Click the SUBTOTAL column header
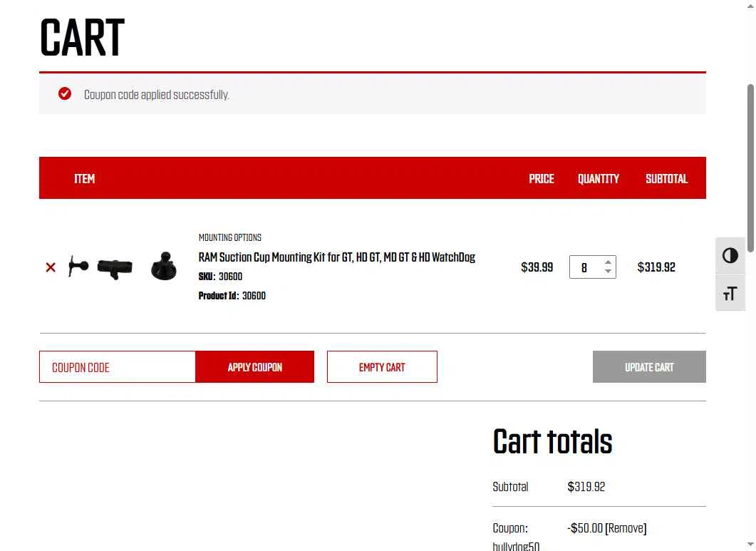This screenshot has height=551, width=756. tap(666, 179)
